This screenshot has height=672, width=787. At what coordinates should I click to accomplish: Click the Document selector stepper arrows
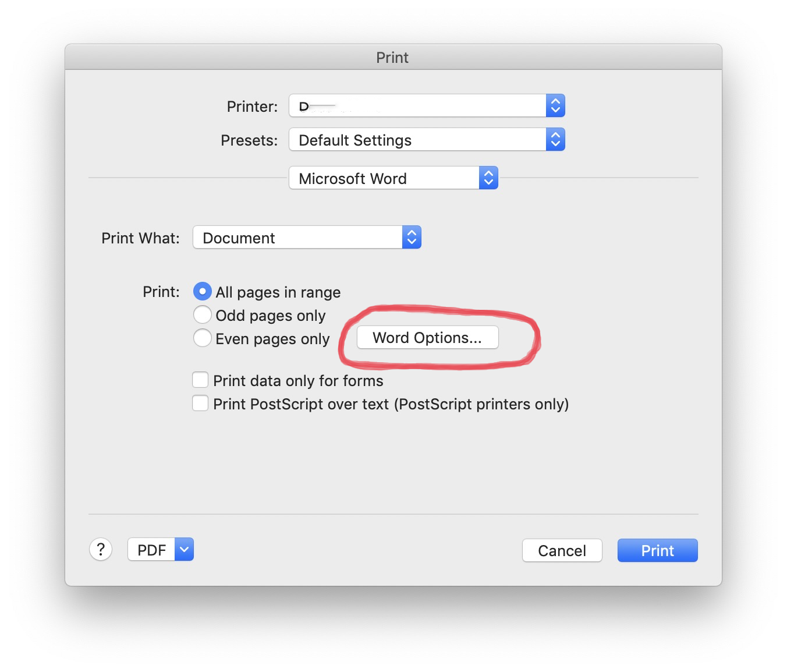412,237
